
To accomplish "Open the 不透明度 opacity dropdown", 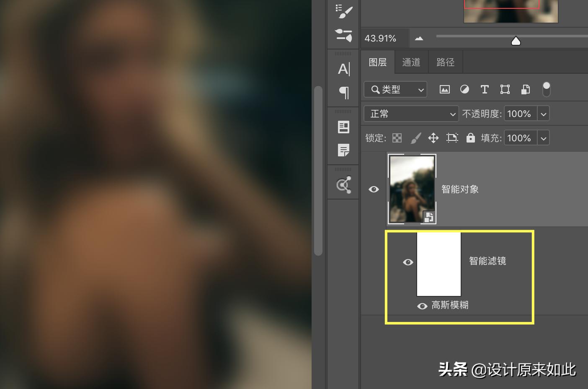I will pyautogui.click(x=543, y=113).
